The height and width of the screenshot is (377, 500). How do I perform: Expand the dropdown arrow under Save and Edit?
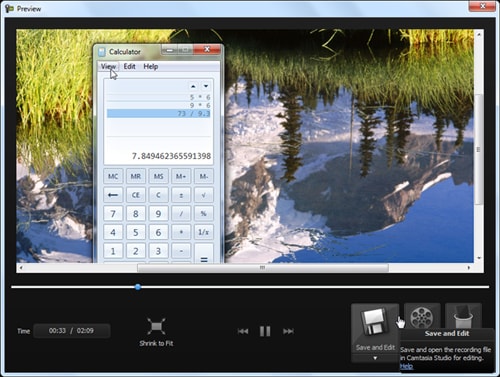click(x=375, y=358)
